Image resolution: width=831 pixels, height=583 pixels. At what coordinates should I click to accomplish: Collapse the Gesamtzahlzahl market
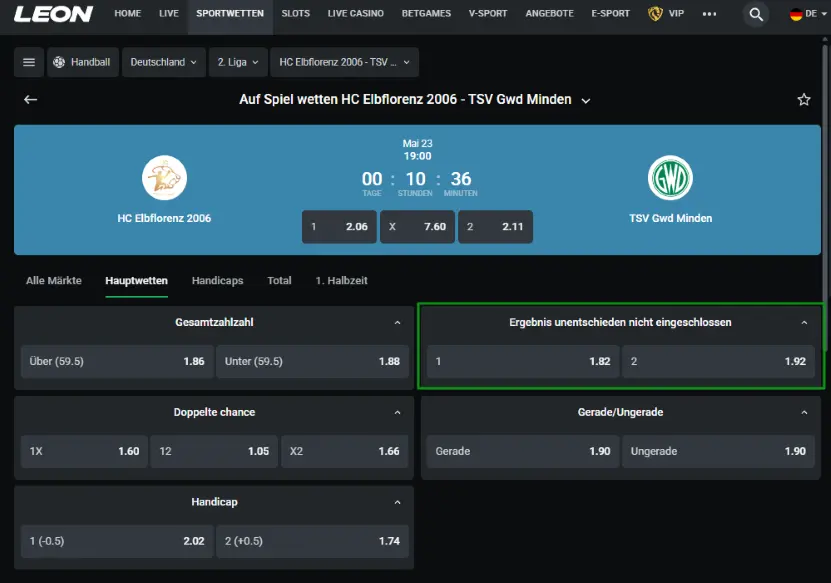(x=397, y=322)
